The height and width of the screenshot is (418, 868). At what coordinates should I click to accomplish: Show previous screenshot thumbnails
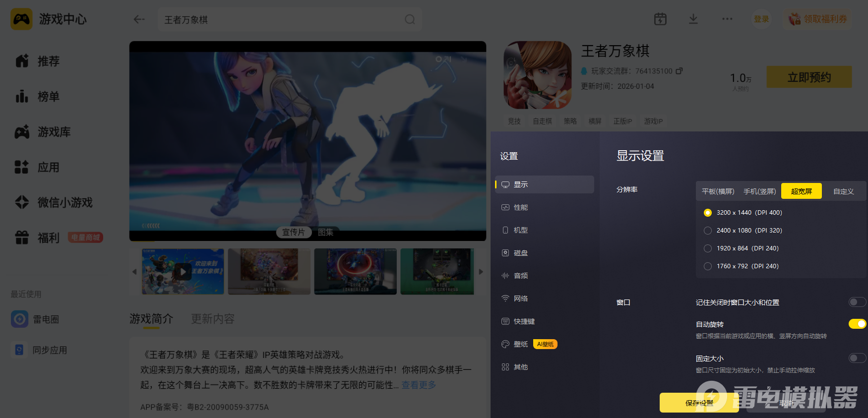134,272
